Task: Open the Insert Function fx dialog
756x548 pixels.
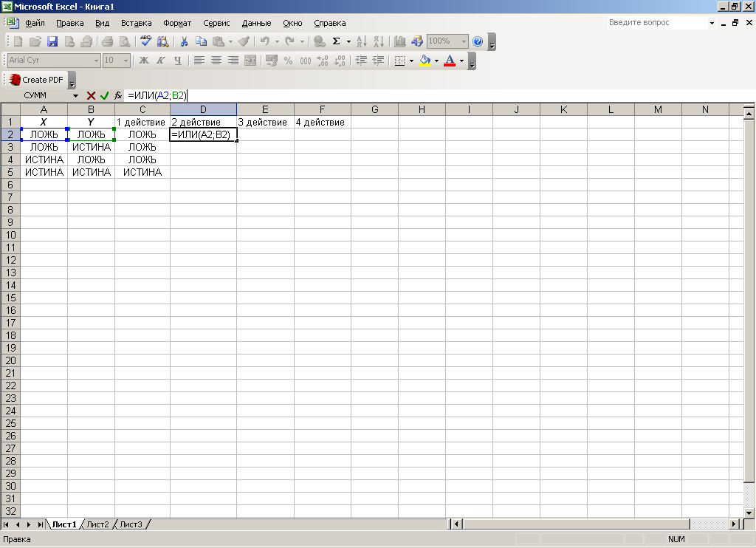Action: pos(118,95)
